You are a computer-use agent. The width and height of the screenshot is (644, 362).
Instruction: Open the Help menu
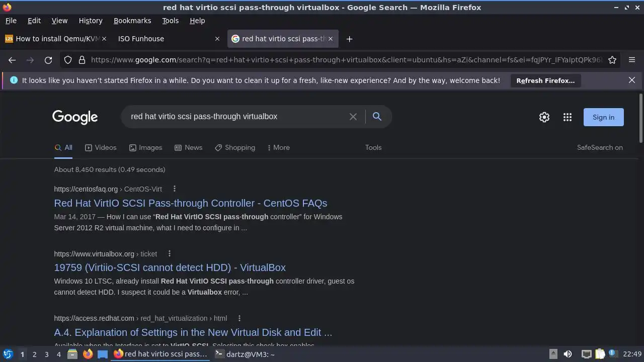pyautogui.click(x=197, y=21)
